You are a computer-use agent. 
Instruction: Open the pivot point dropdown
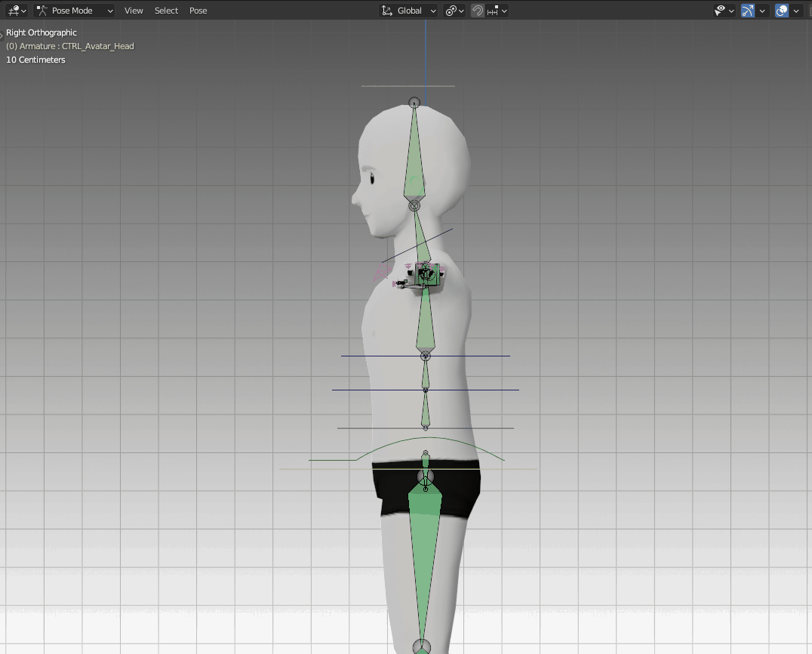pyautogui.click(x=455, y=11)
